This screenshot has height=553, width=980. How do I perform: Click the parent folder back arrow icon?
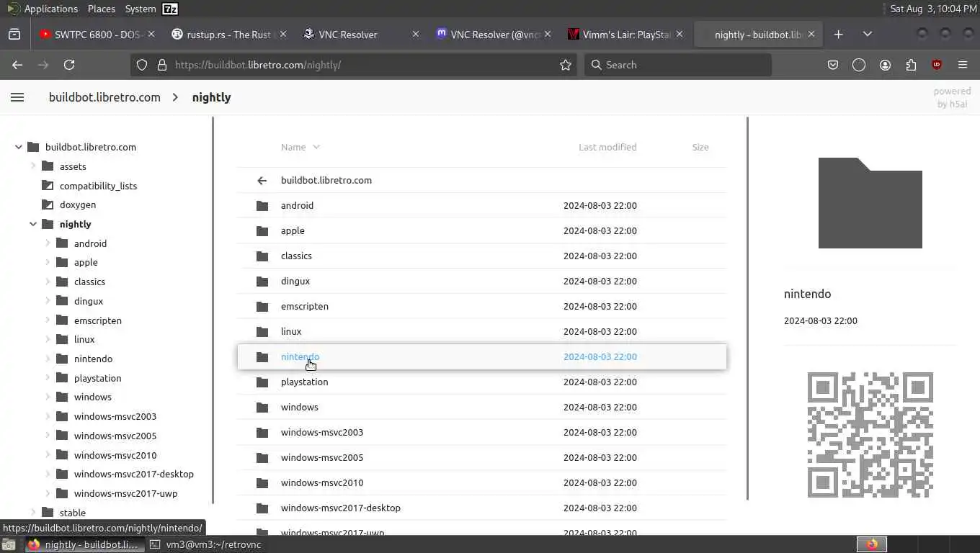tap(262, 181)
